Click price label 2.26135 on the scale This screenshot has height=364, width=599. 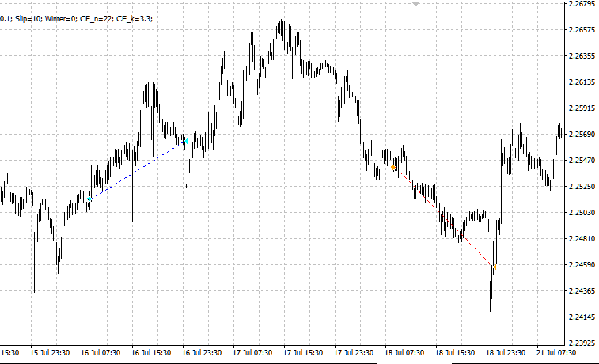click(x=582, y=82)
